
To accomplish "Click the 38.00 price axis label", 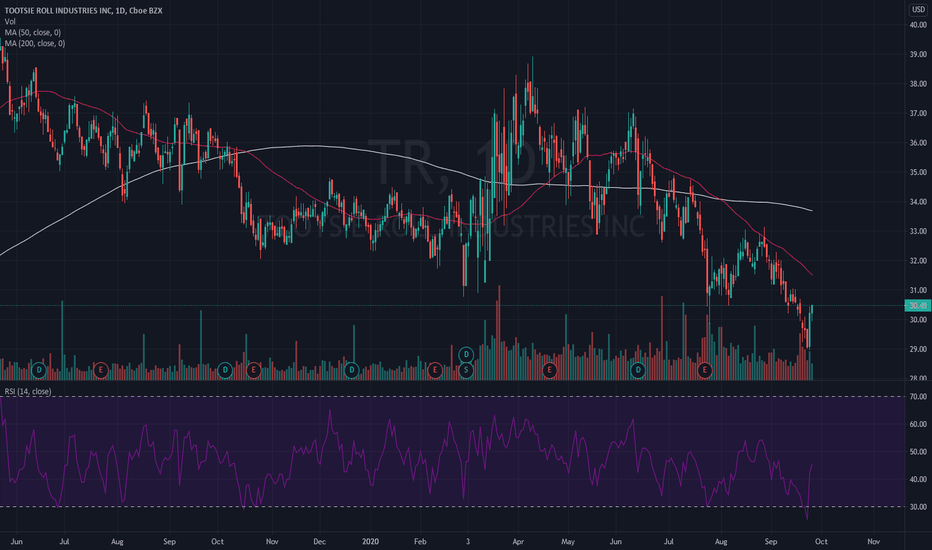I will (918, 84).
